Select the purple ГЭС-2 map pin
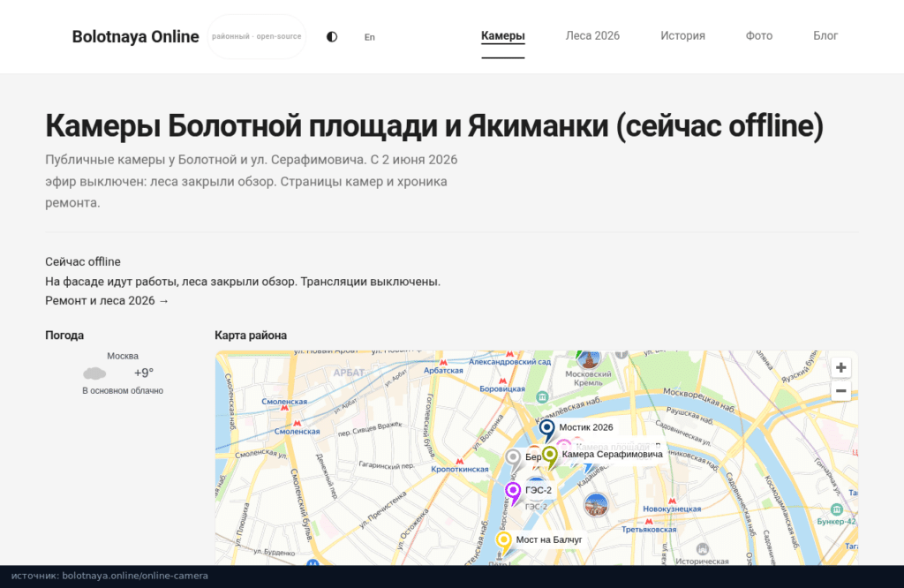904x588 pixels. [x=513, y=493]
